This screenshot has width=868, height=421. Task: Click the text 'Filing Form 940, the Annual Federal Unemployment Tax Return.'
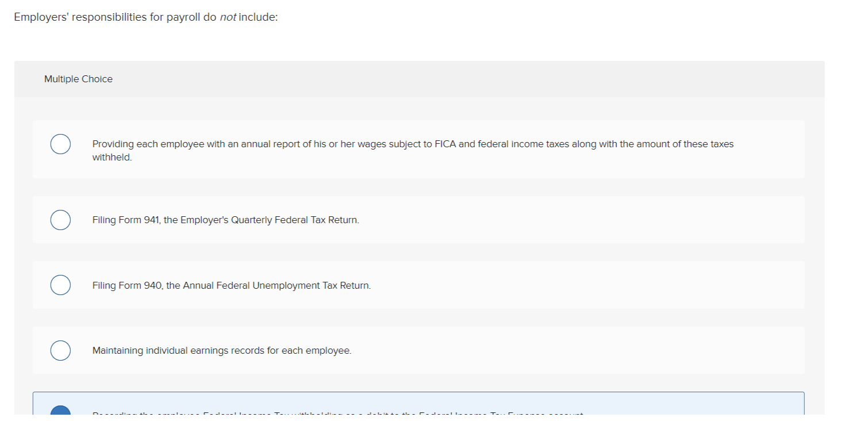point(232,285)
